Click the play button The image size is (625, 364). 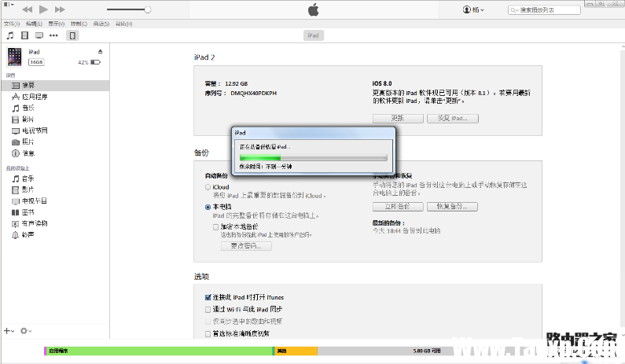(43, 9)
